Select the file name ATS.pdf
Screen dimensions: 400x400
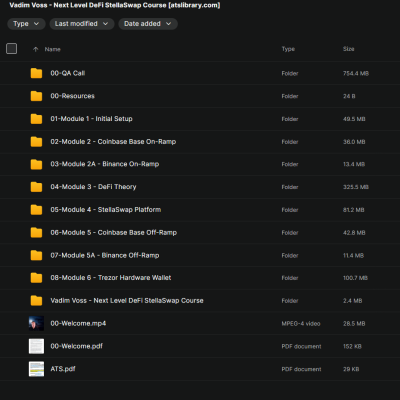pos(63,369)
